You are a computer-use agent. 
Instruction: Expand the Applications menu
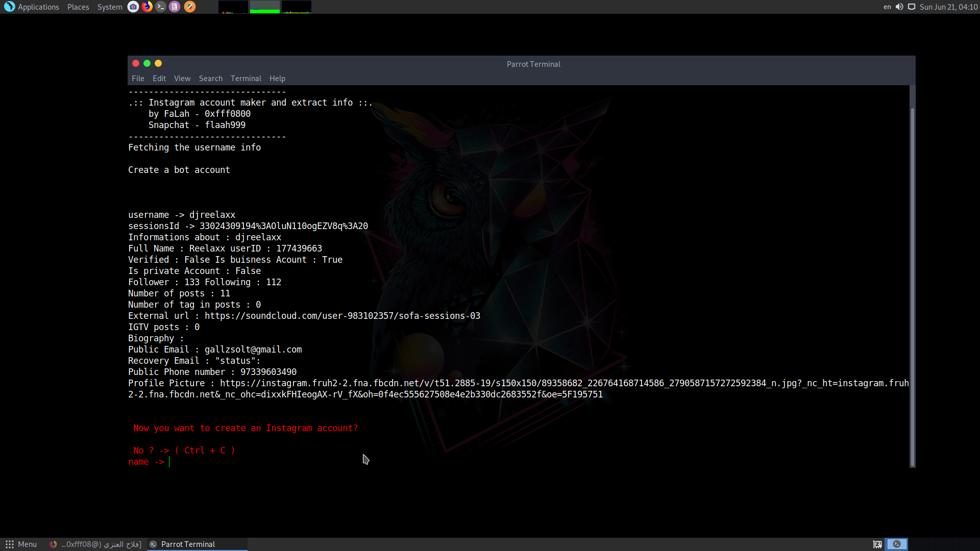[x=38, y=7]
